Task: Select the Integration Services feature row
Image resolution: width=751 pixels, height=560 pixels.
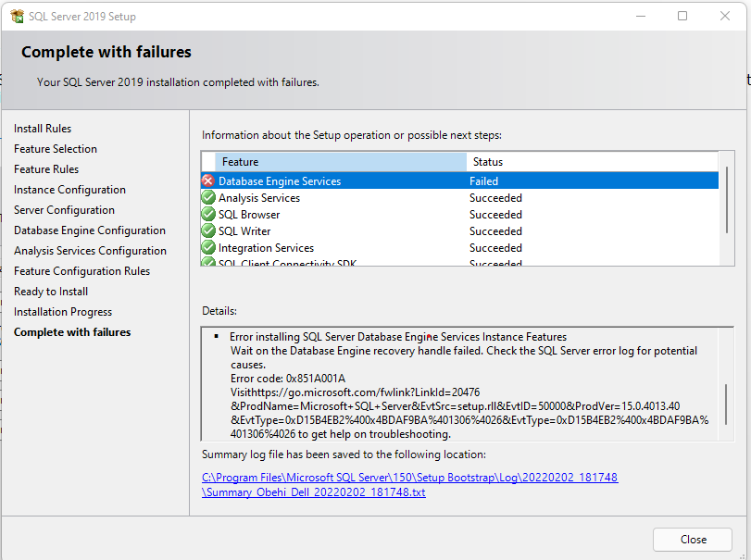Action: coord(460,248)
